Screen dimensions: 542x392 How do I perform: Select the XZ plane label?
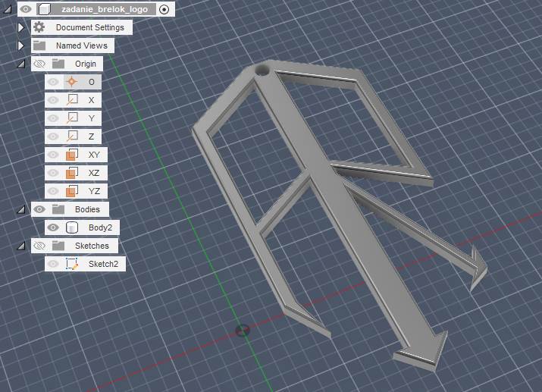pos(94,173)
